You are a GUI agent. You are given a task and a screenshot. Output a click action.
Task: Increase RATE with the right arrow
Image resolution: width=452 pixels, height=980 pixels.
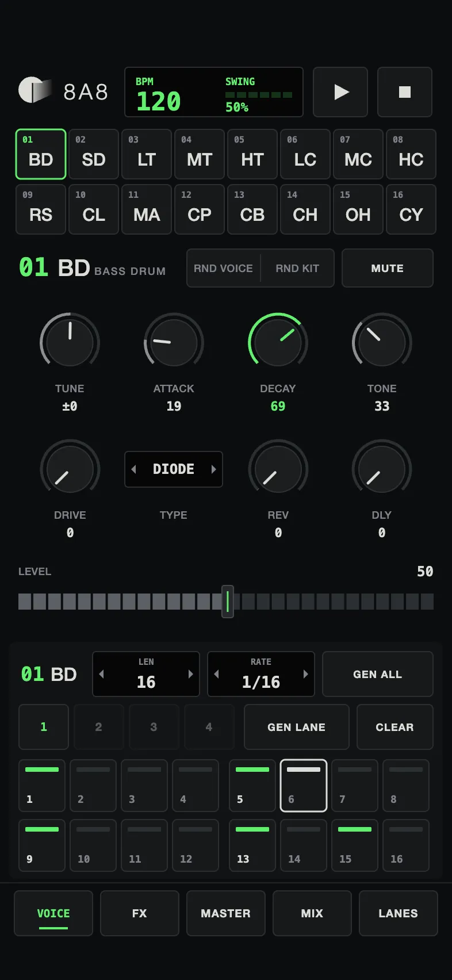pyautogui.click(x=305, y=674)
